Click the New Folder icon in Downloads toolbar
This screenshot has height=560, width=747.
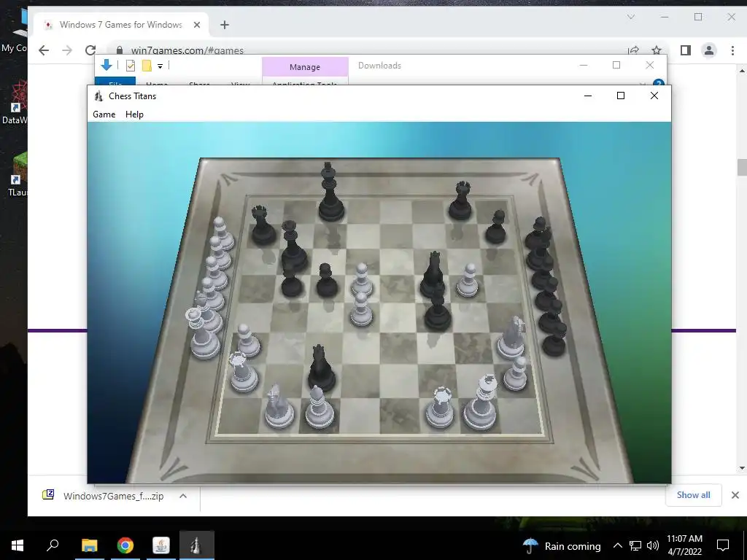[x=147, y=66]
